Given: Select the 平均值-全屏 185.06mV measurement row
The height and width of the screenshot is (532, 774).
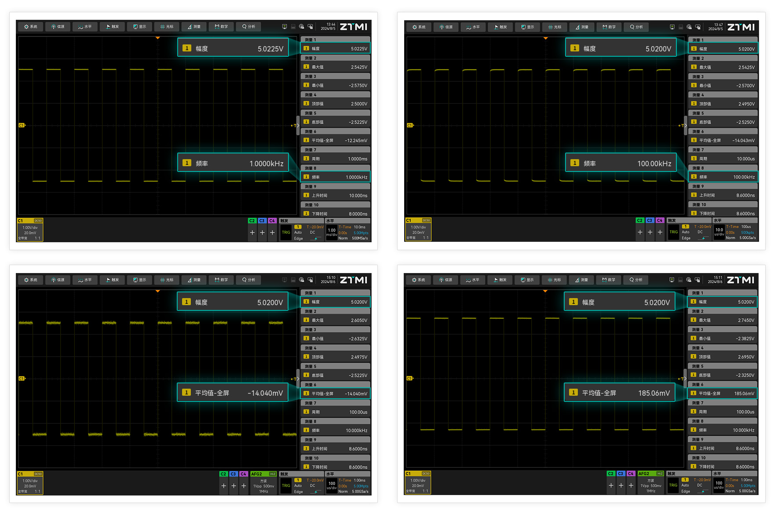Looking at the screenshot, I should 722,394.
